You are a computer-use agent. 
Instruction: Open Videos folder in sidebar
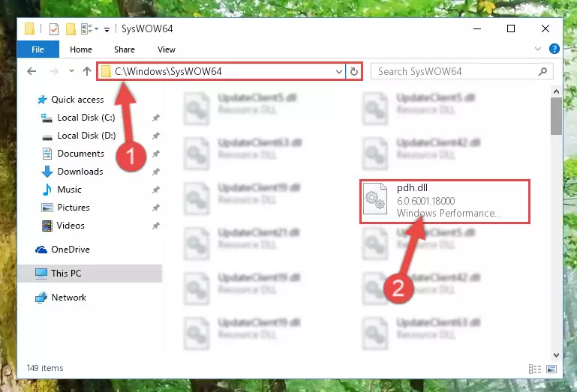tap(71, 226)
